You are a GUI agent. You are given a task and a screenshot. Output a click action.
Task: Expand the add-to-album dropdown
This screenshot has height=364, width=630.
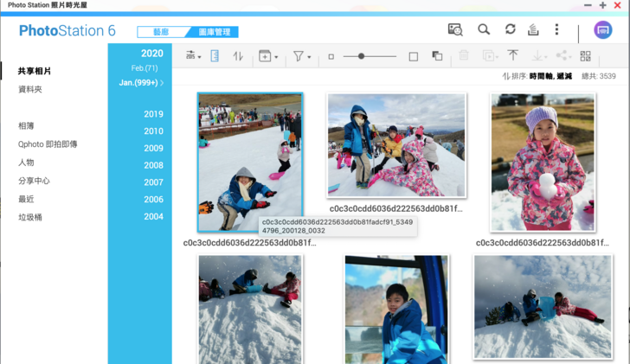click(x=267, y=56)
